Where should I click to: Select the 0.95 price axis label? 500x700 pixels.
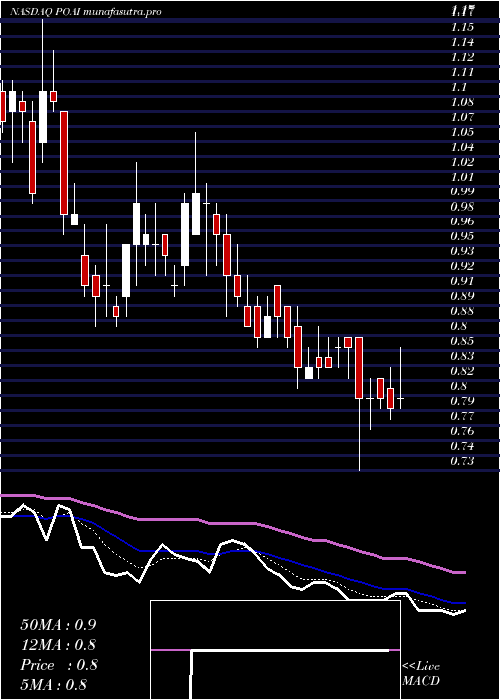tap(462, 236)
